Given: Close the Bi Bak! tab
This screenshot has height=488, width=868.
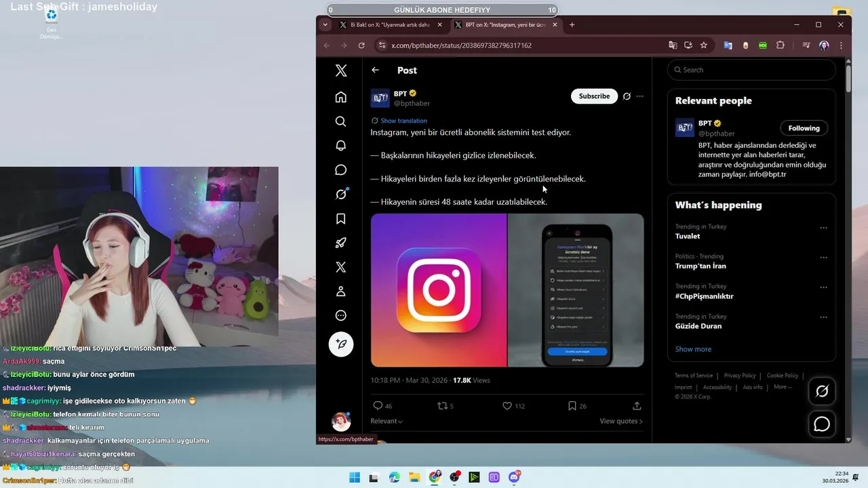Looking at the screenshot, I should 439,25.
